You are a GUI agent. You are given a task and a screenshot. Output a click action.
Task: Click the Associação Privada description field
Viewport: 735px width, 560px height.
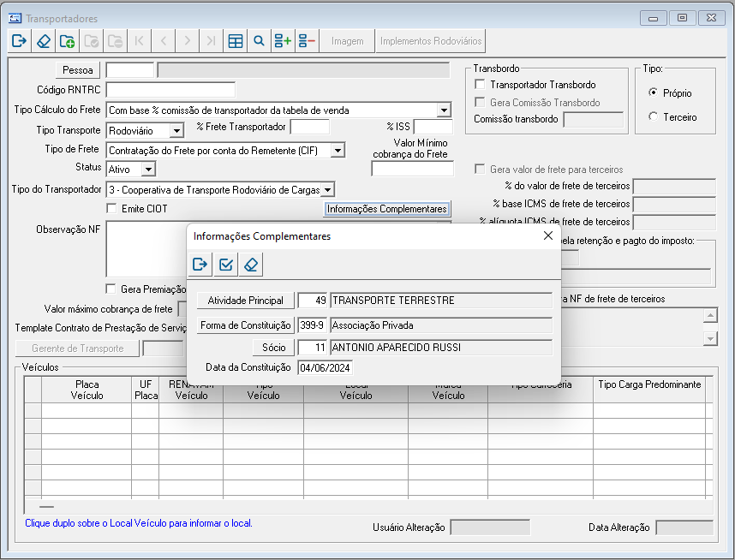(441, 325)
